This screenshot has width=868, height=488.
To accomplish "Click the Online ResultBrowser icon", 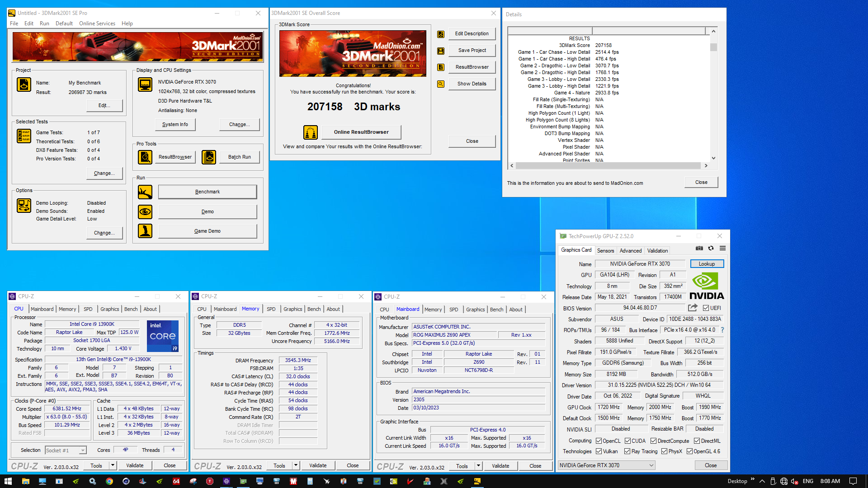I will click(x=311, y=132).
